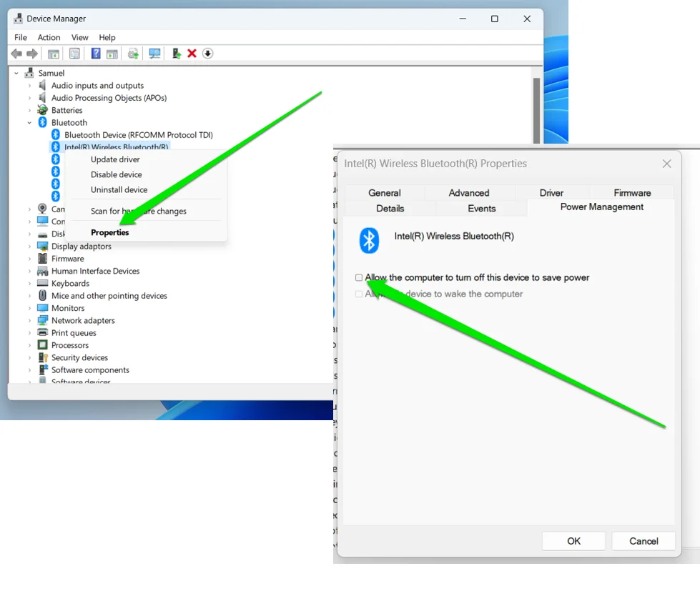The height and width of the screenshot is (606, 700).
Task: Click Show/Hide Action Pane toolbar icon
Action: pos(112,54)
